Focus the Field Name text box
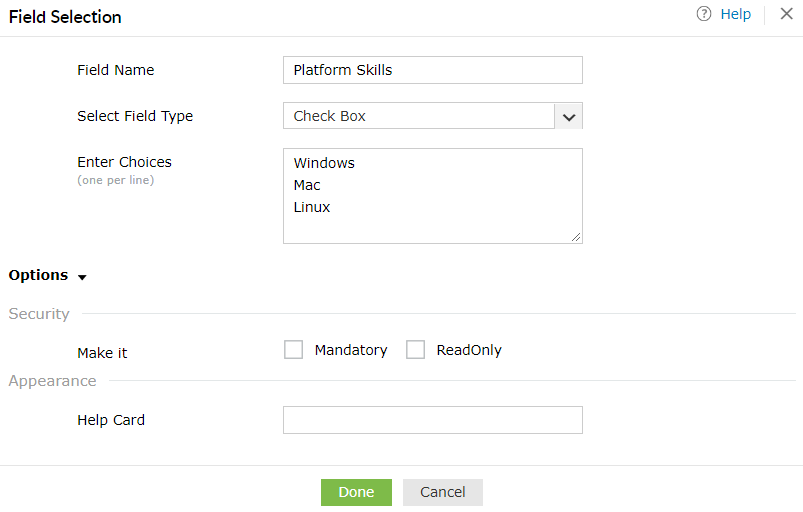Image resolution: width=803 pixels, height=512 pixels. pyautogui.click(x=432, y=70)
